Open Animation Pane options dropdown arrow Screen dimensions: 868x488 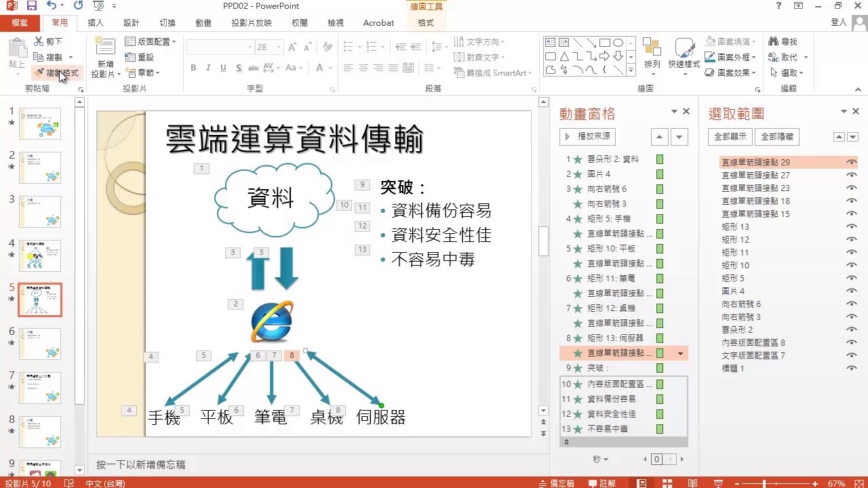click(674, 112)
